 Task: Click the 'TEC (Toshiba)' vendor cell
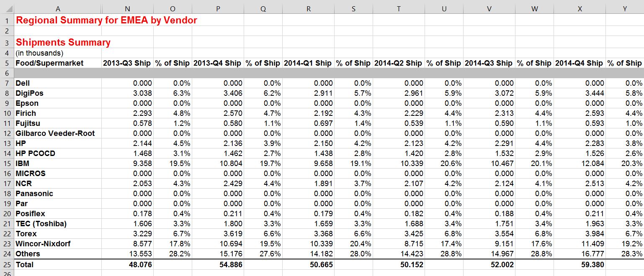tap(41, 224)
